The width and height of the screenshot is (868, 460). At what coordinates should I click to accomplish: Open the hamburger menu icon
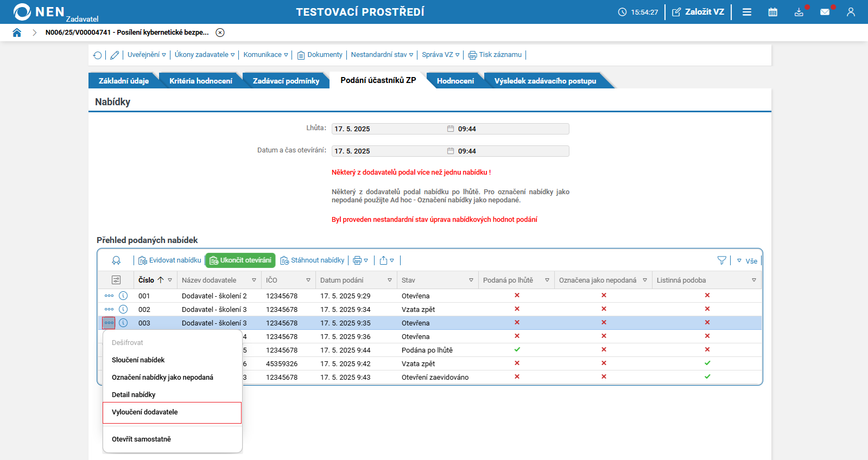747,12
